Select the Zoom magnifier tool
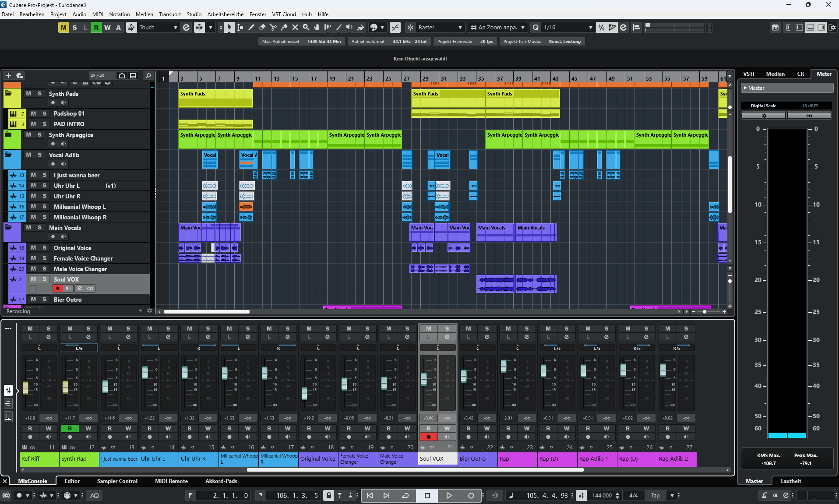Image resolution: width=839 pixels, height=504 pixels. pos(306,28)
